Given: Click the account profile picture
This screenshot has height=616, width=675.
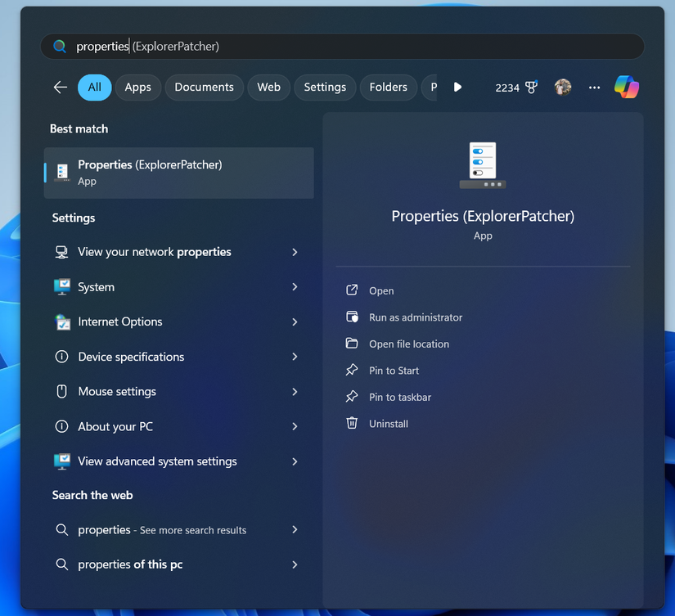Looking at the screenshot, I should click(563, 87).
